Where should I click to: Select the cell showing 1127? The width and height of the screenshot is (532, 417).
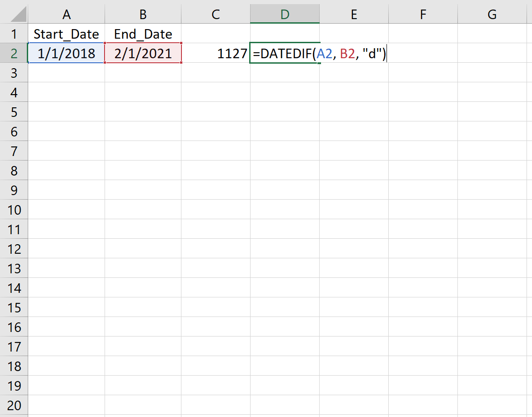[216, 53]
